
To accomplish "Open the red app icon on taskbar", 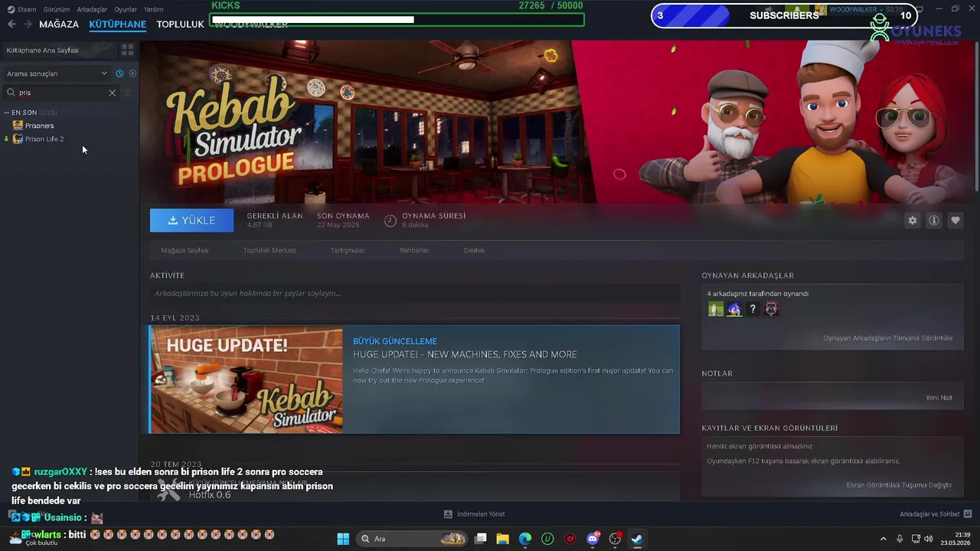I will click(570, 539).
